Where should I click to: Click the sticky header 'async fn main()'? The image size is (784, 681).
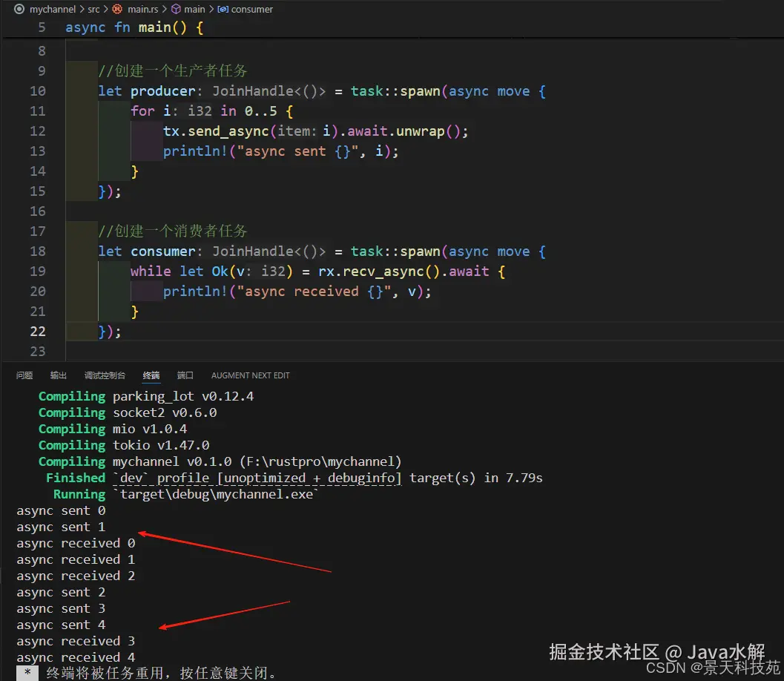pyautogui.click(x=134, y=27)
